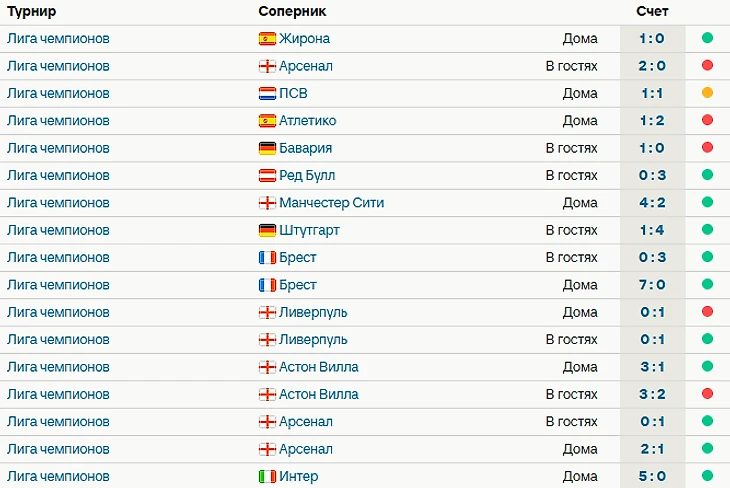Viewport: 730px width, 488px height.
Task: Click the 7:0 score cell
Action: [x=652, y=285]
